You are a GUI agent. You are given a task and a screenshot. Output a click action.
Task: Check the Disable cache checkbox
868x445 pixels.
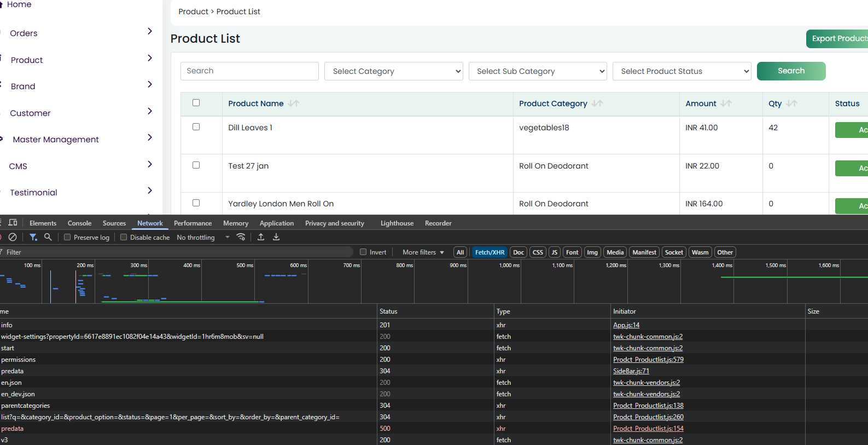click(x=124, y=237)
